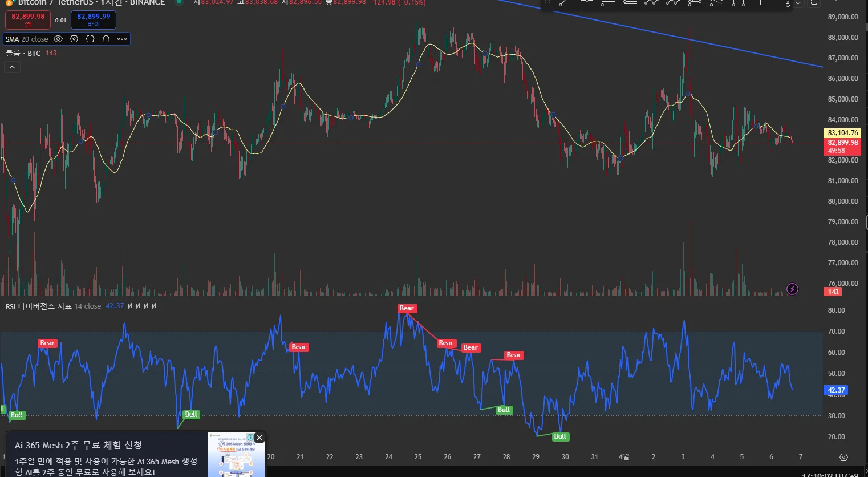Screen dimensions: 868x477
Task: Select the volume BTC legend label
Action: click(x=23, y=53)
